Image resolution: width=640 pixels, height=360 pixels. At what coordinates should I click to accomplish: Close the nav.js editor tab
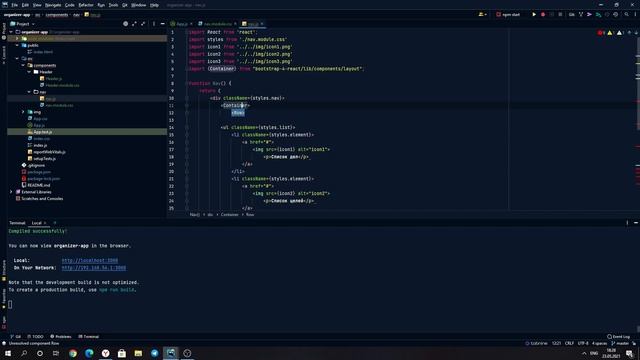[x=262, y=24]
